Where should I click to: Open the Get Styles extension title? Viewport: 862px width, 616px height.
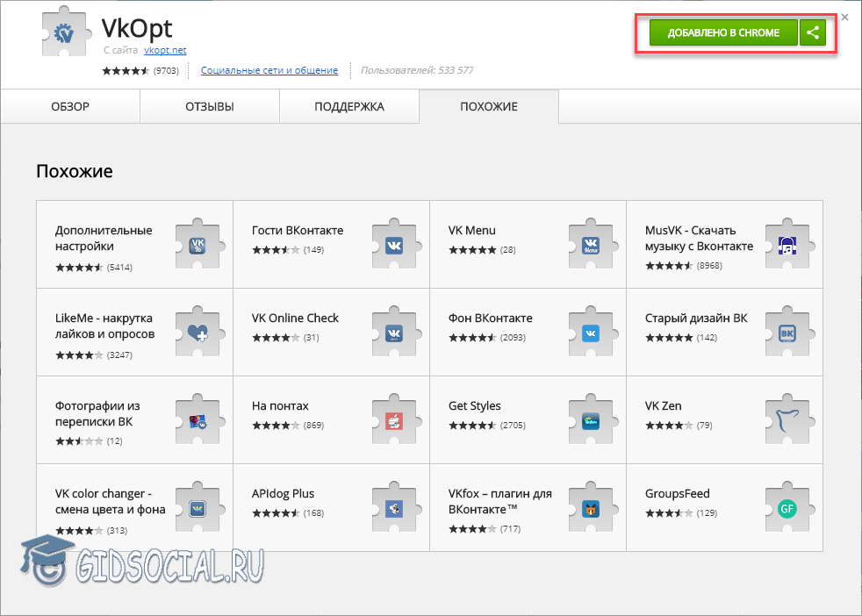pos(475,406)
